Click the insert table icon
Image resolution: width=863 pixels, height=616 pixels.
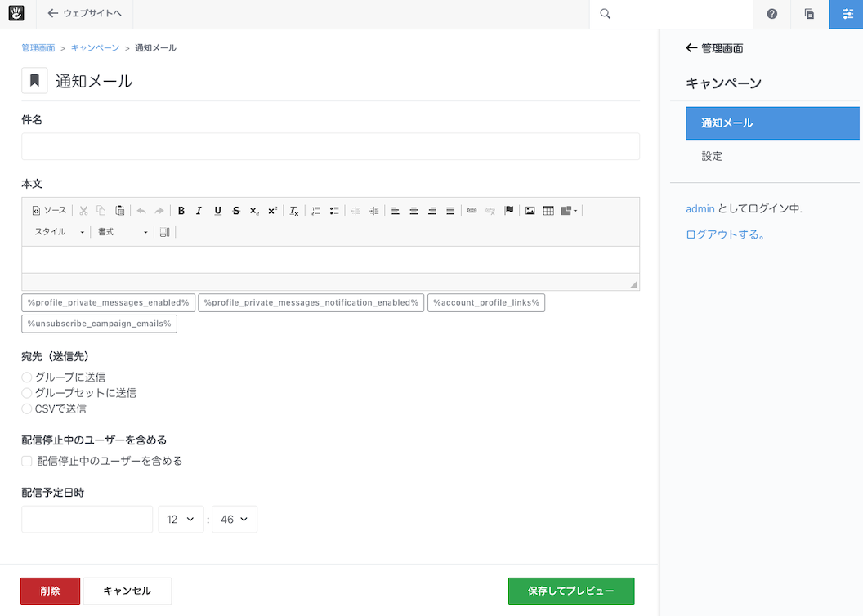coord(548,211)
